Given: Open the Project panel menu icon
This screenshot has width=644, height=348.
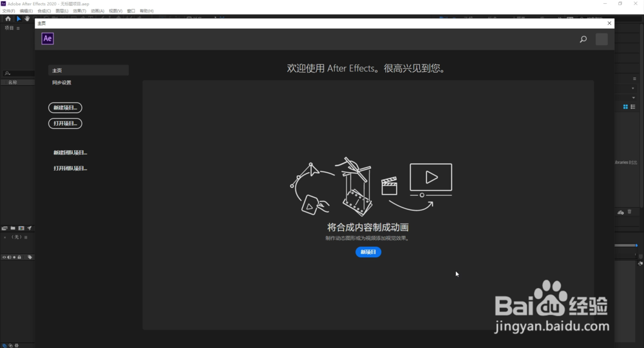Looking at the screenshot, I should (18, 28).
